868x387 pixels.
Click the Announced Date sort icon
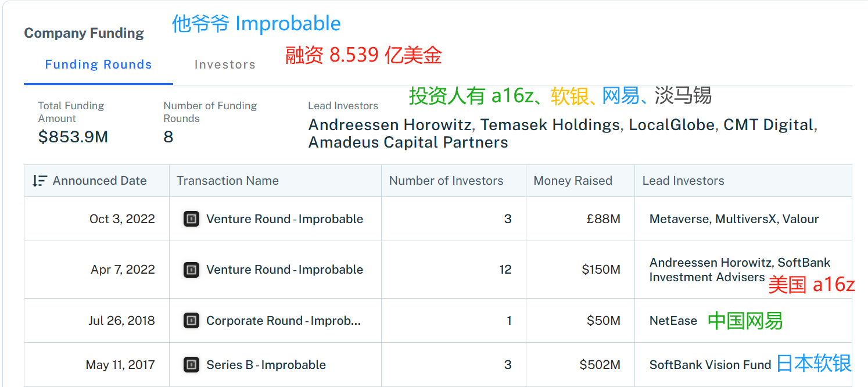40,181
